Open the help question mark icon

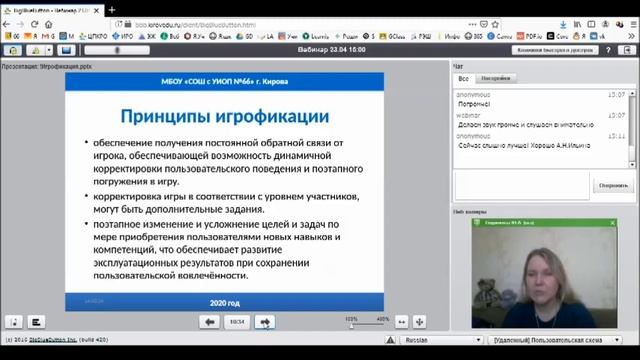click(x=608, y=50)
